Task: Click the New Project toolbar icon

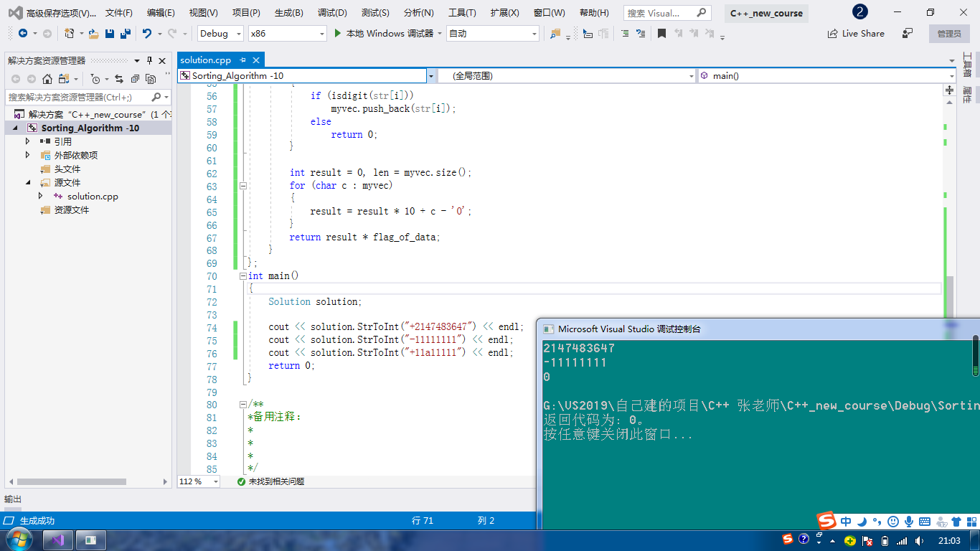Action: (70, 33)
